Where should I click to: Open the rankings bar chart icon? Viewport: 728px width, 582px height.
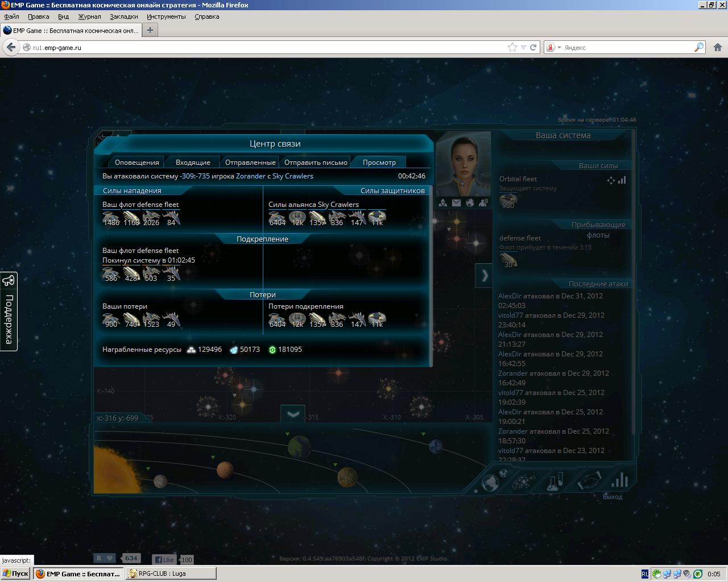(619, 481)
